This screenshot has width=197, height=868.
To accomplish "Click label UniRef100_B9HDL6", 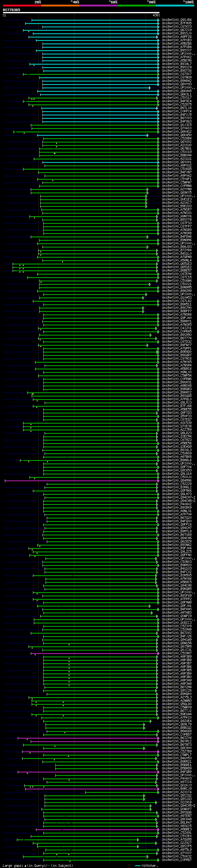I will click(177, 460).
